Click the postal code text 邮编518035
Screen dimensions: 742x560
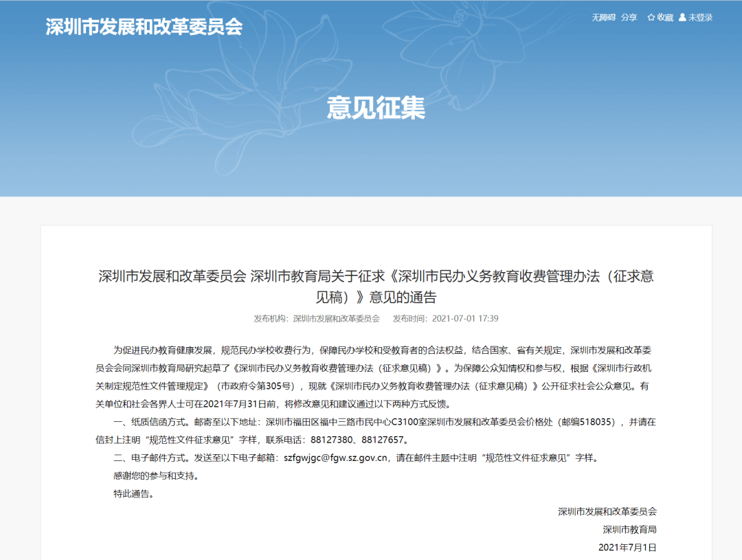click(585, 422)
